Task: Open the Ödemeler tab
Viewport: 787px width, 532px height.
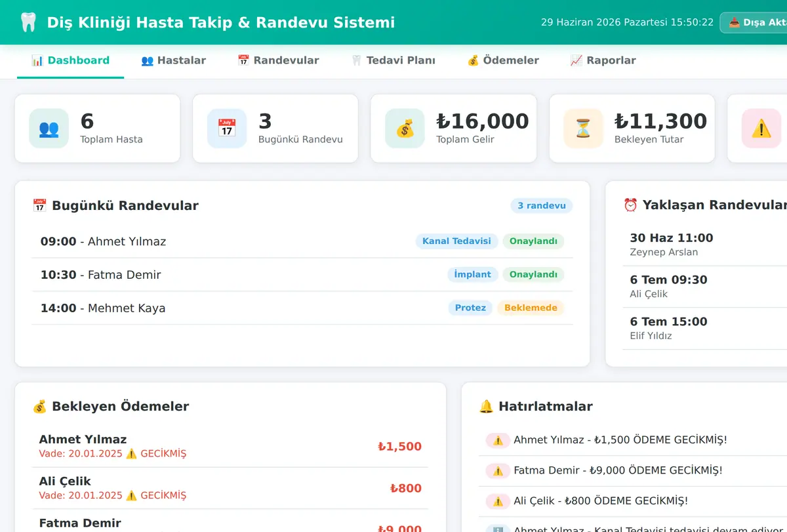Action: coord(503,60)
